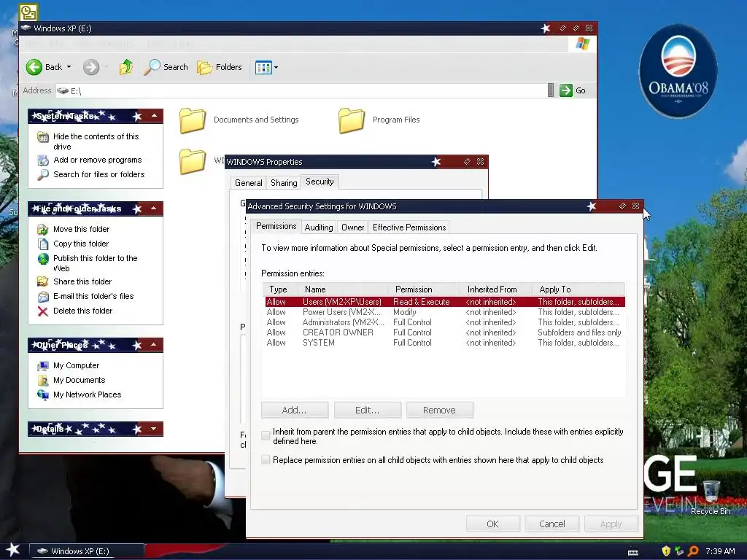
Task: Open My Network Places link
Action: (x=88, y=394)
